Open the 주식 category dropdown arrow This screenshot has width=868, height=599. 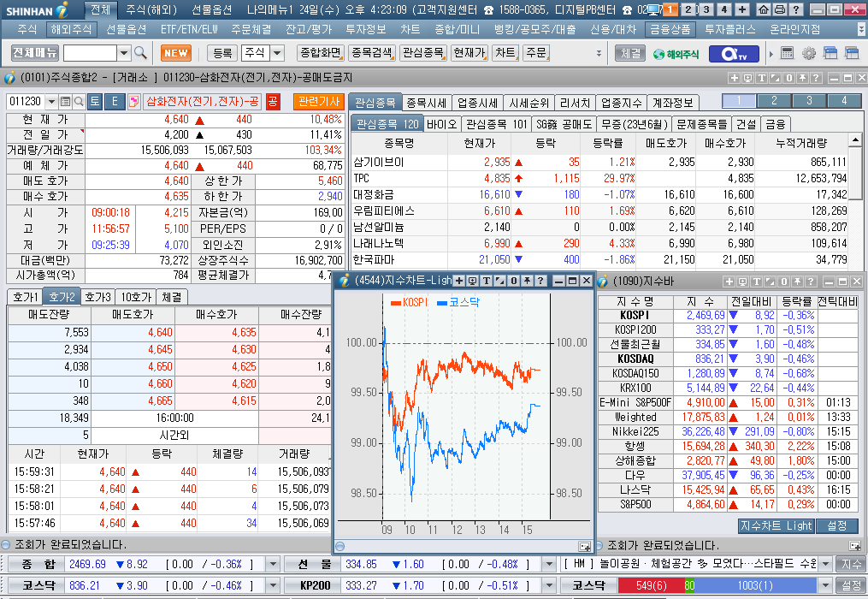coord(277,53)
